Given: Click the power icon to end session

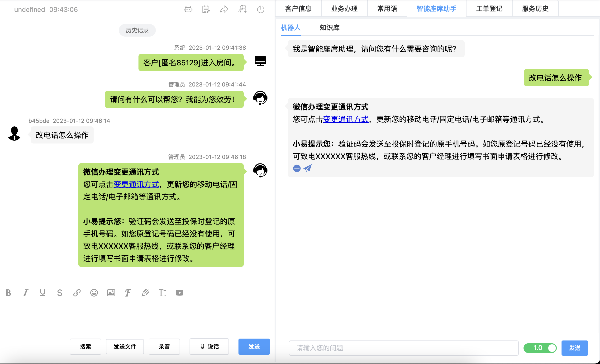Looking at the screenshot, I should pos(261,9).
